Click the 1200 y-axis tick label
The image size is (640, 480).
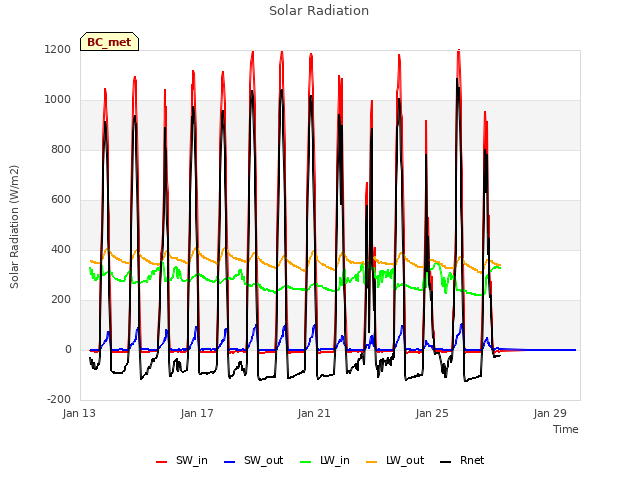(x=58, y=49)
